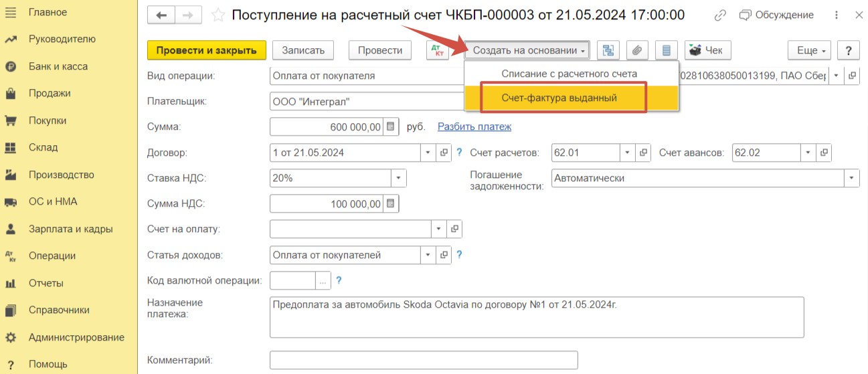The image size is (868, 374).
Task: Add document to favorites with star
Action: (x=218, y=15)
